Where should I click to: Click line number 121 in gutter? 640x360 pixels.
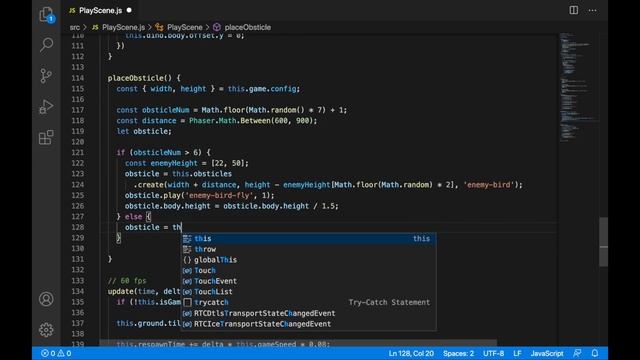[x=77, y=152]
